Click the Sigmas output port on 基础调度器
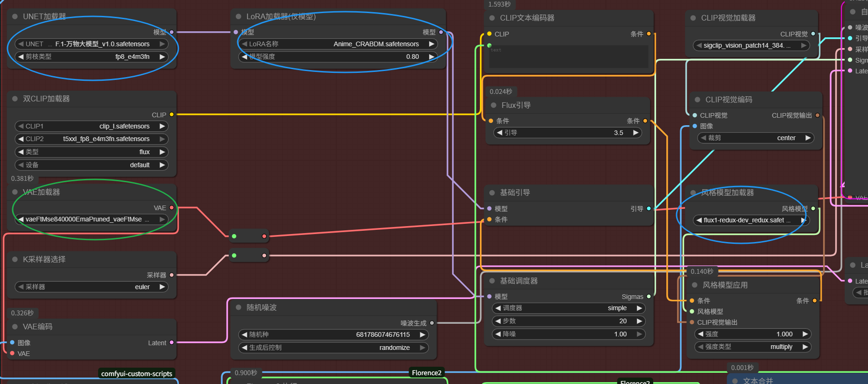Image resolution: width=868 pixels, height=384 pixels. pyautogui.click(x=649, y=297)
